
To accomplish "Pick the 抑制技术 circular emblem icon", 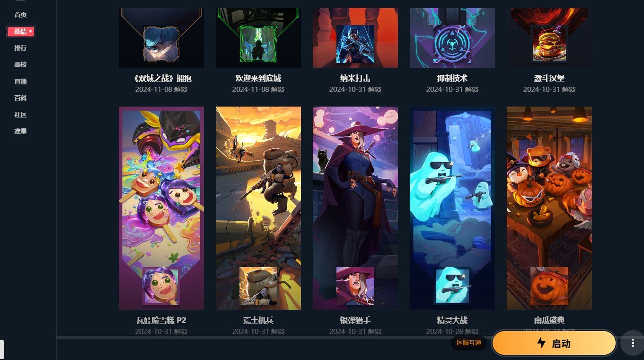I will pos(452,44).
